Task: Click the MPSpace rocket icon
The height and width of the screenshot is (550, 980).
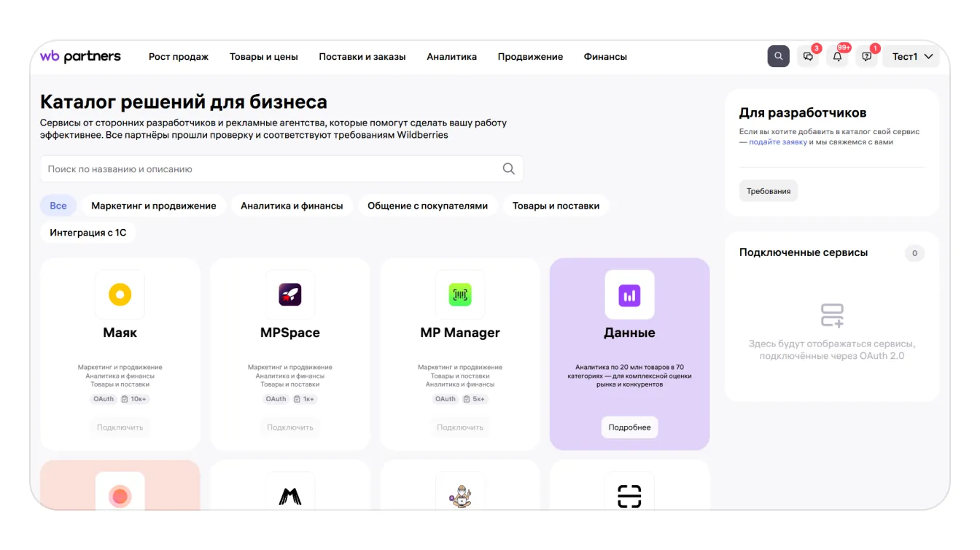Action: [x=289, y=295]
